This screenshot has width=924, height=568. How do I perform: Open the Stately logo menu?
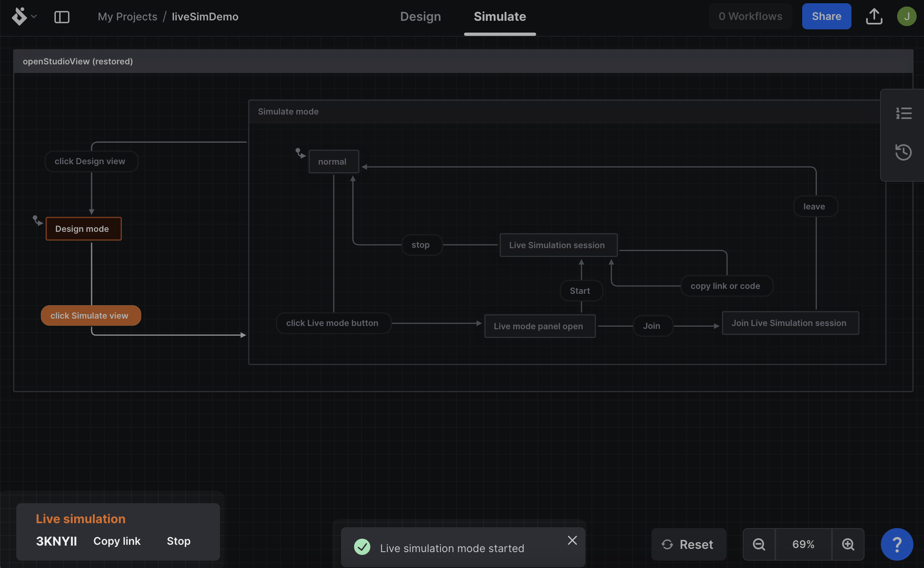24,16
